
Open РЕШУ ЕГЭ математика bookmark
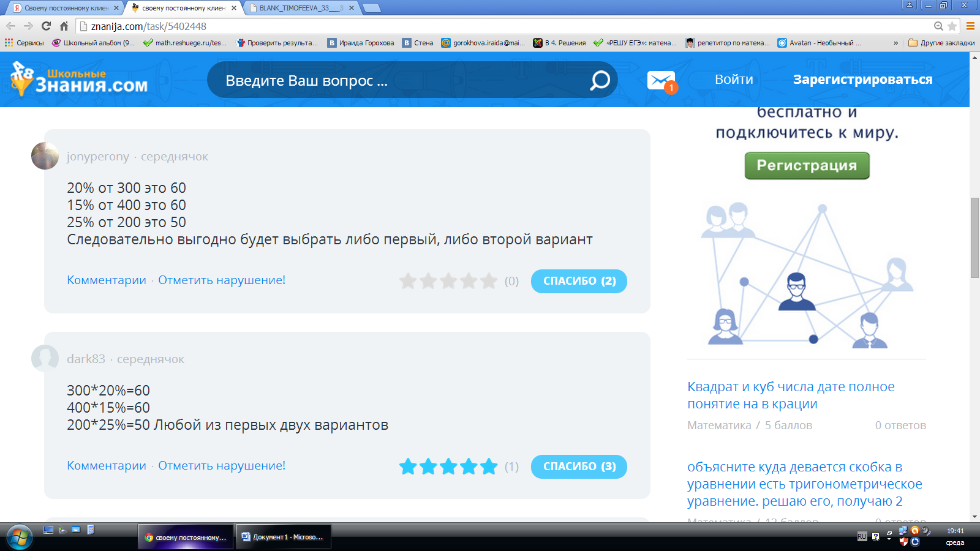(x=636, y=43)
